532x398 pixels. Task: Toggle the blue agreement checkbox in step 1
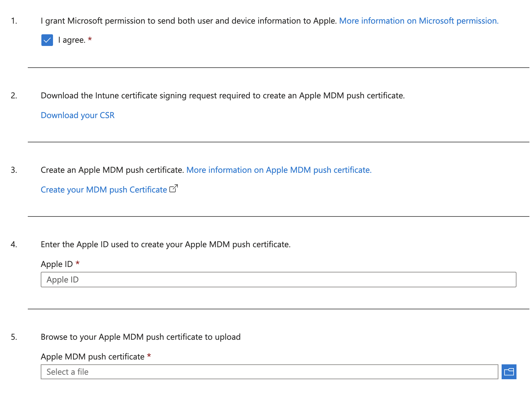click(47, 40)
